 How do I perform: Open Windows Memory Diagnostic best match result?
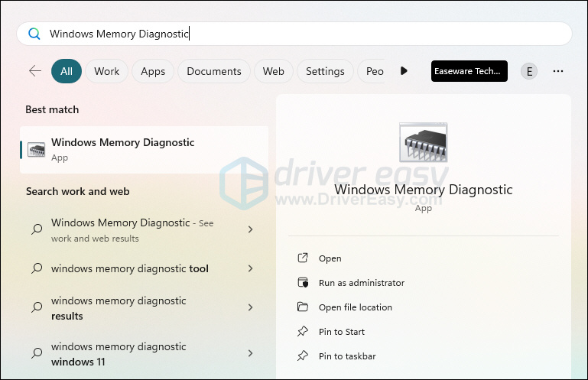pyautogui.click(x=144, y=149)
